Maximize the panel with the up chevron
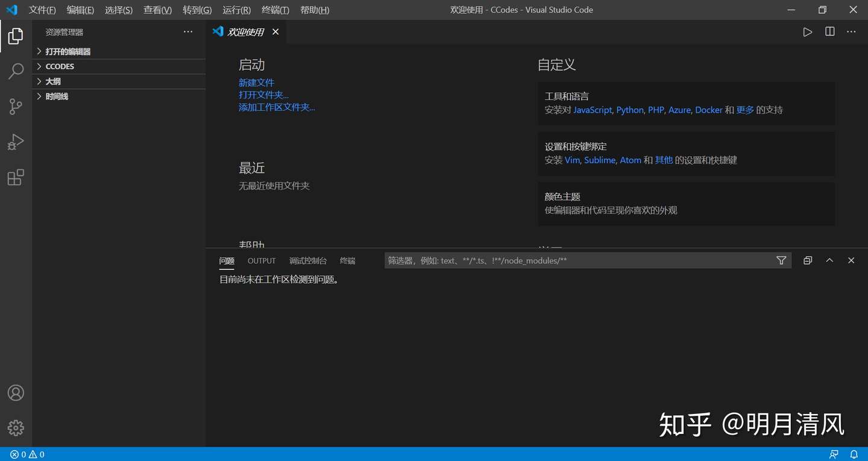The image size is (868, 461). click(x=829, y=260)
